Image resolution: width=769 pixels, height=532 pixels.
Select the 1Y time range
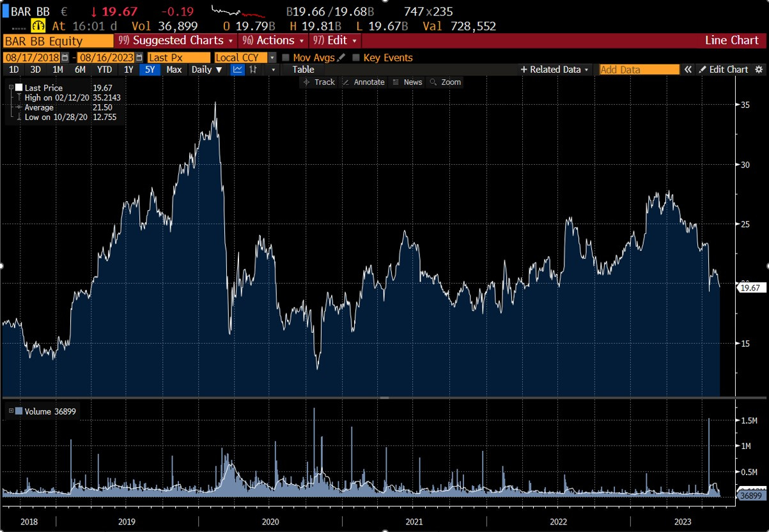pyautogui.click(x=128, y=70)
